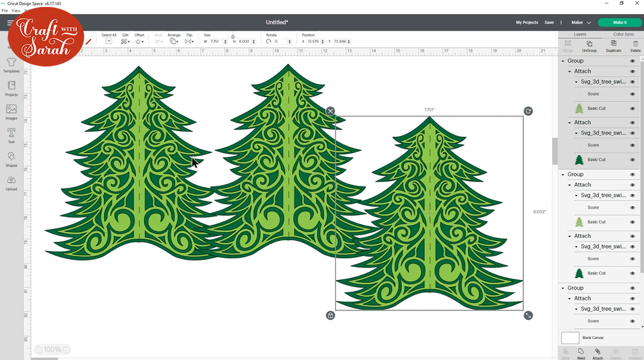644x360 pixels.
Task: Open My Projects from the top bar
Action: [526, 22]
